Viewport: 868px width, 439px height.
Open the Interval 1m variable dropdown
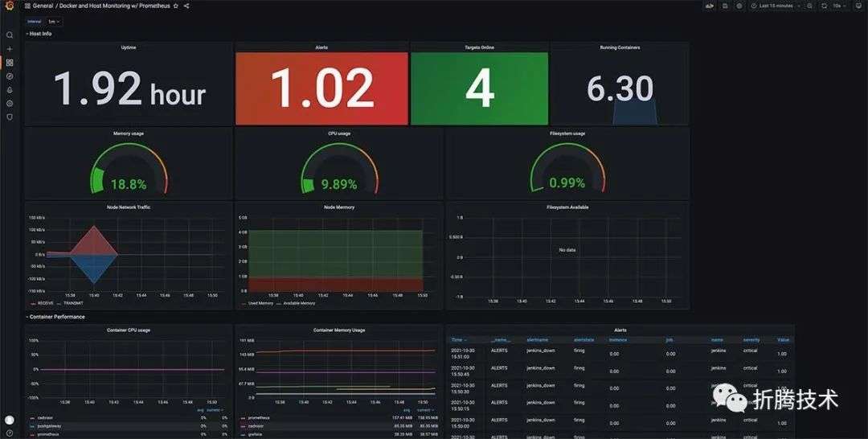(x=54, y=22)
